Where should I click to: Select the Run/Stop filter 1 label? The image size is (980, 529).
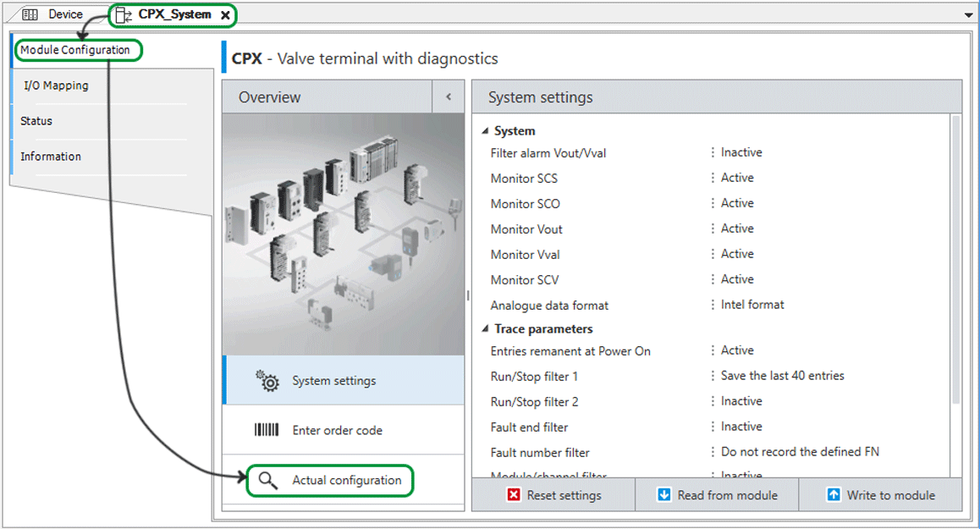(x=534, y=377)
